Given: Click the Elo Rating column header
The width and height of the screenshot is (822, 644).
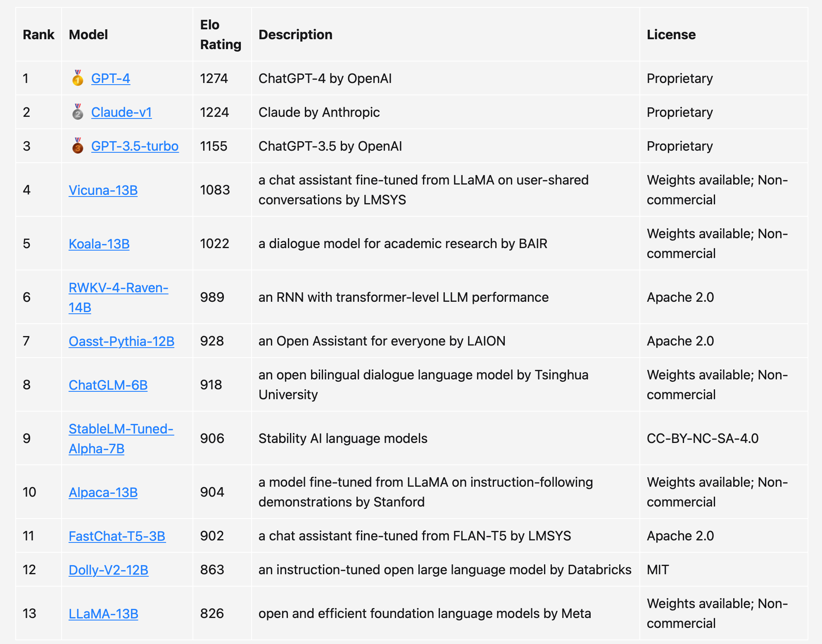Looking at the screenshot, I should pos(220,35).
